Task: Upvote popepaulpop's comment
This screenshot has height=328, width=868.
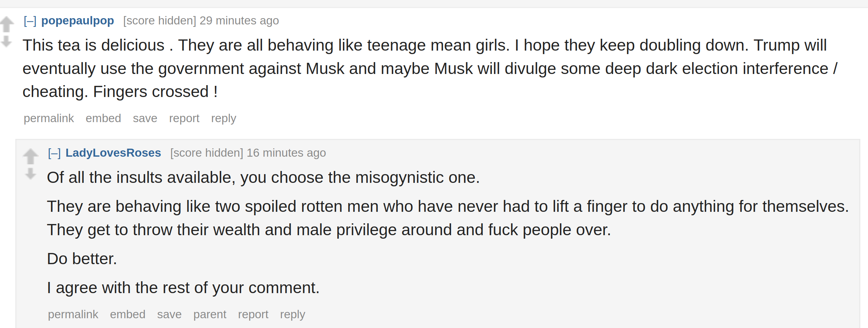Action: tap(7, 24)
